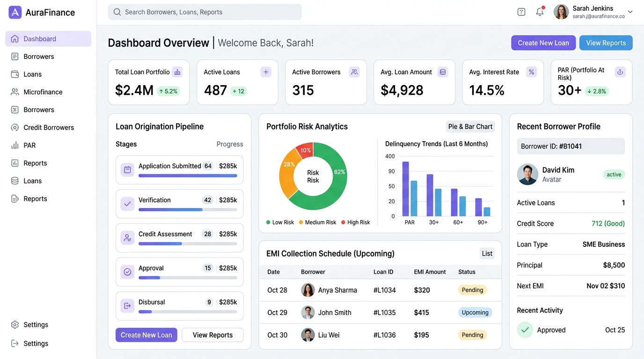Click the active status badge for David Kim
This screenshot has width=644, height=359.
(x=614, y=174)
